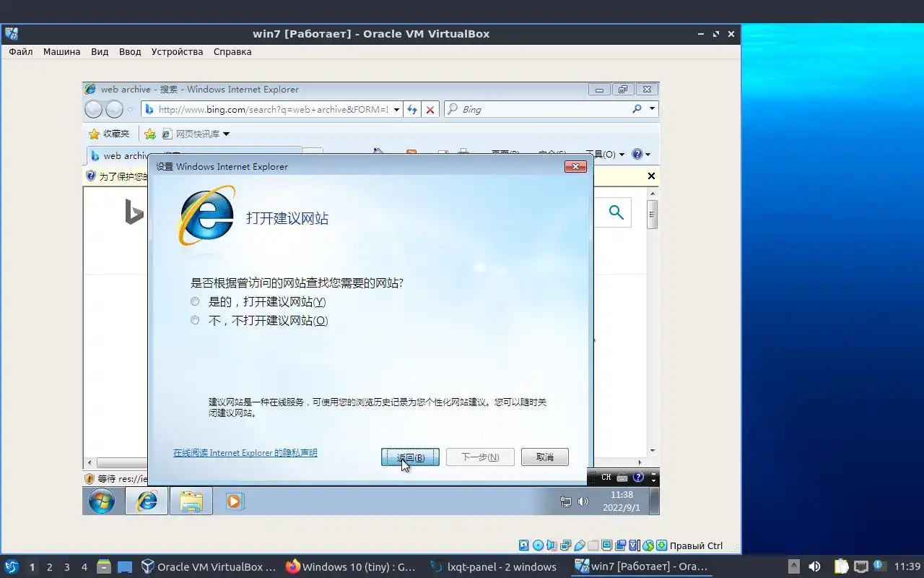The height and width of the screenshot is (578, 924).
Task: Click VirtualBox display status icon
Action: point(607,545)
